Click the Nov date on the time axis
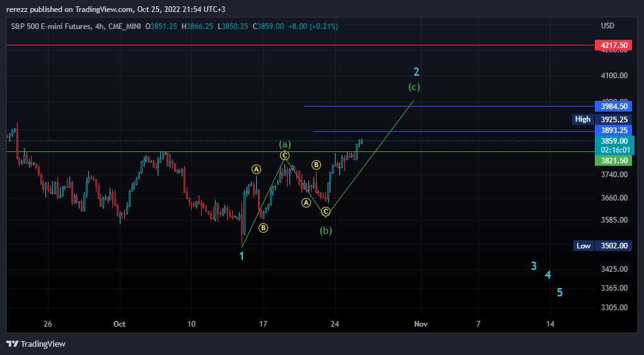 click(x=421, y=324)
